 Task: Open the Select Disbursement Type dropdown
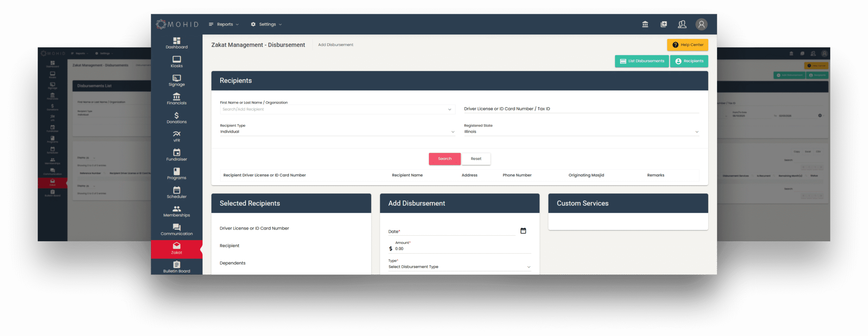pos(459,267)
